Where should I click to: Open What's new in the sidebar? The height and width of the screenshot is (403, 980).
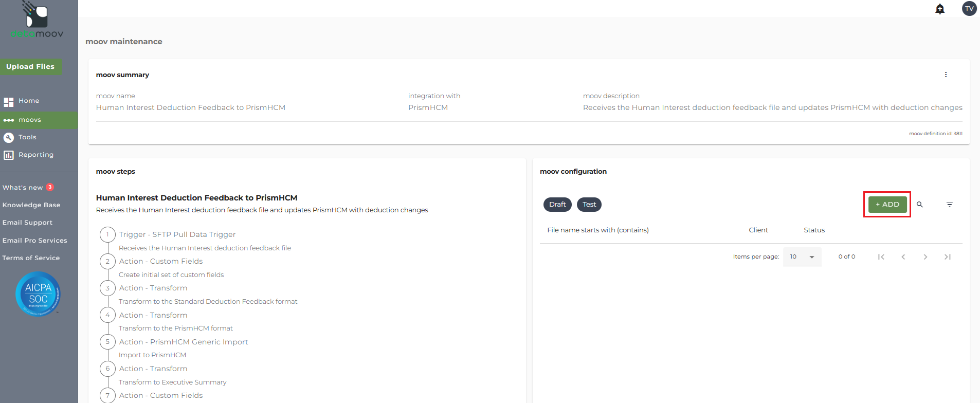[x=23, y=188]
